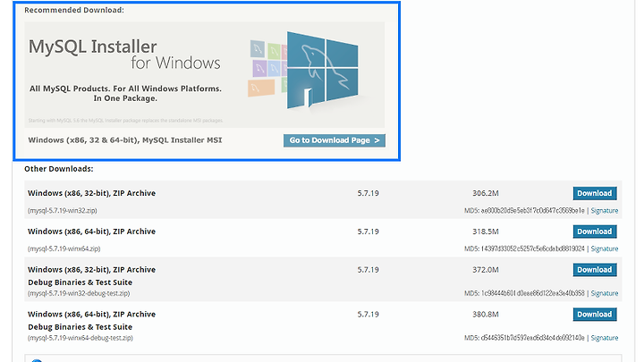Select file name '(mysql-5.7.19-win32-debug-test.zip)'
This screenshot has width=644, height=362.
[79, 293]
